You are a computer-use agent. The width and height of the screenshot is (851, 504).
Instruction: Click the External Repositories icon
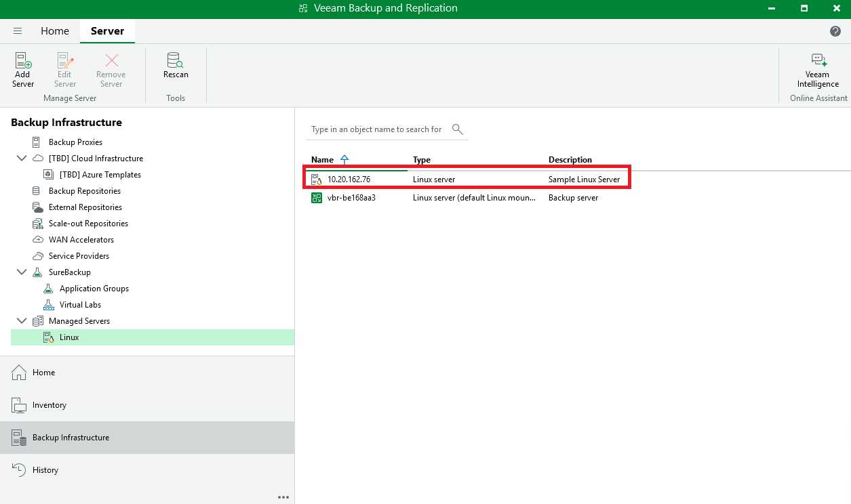tap(37, 207)
